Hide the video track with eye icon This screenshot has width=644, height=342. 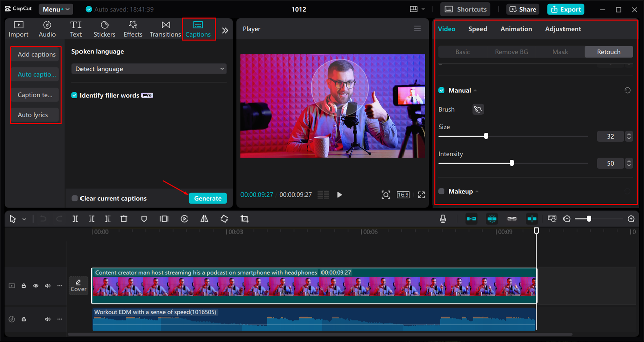[x=36, y=286]
